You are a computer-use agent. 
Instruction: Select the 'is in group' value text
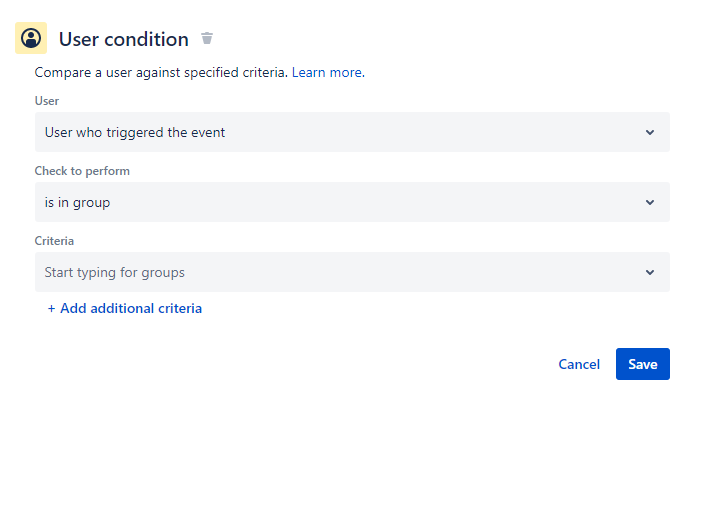click(77, 202)
